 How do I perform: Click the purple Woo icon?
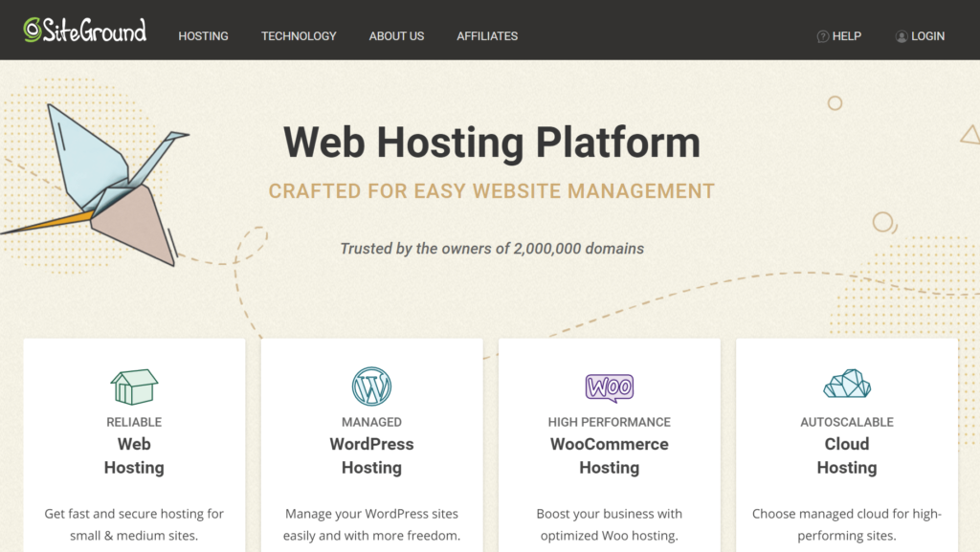(609, 386)
